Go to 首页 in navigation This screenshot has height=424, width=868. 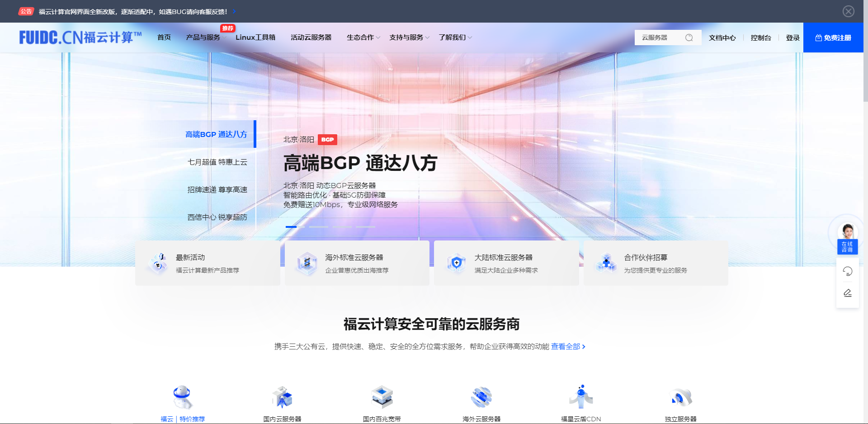[x=164, y=38]
